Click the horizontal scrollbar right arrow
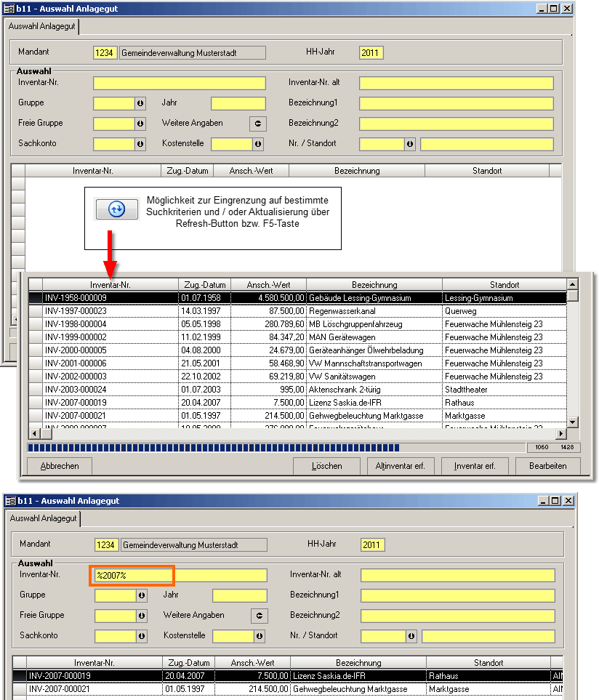 [560, 433]
